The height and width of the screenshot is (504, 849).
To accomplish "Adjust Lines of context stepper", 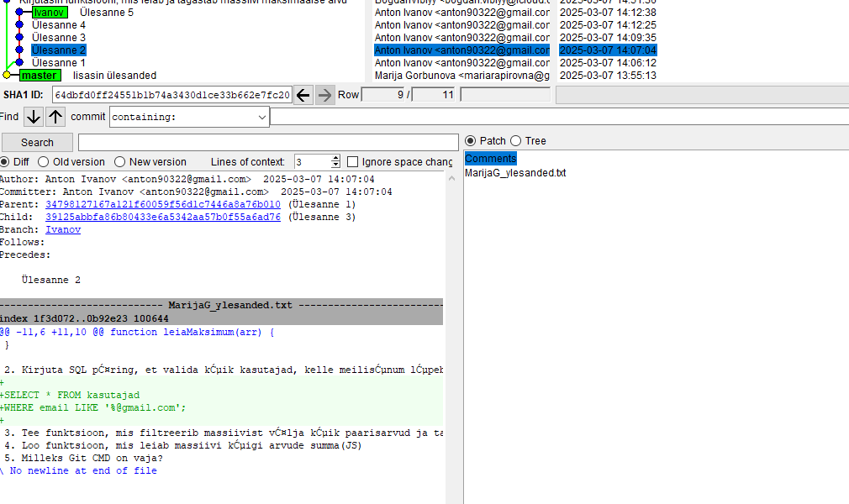I will (x=336, y=162).
